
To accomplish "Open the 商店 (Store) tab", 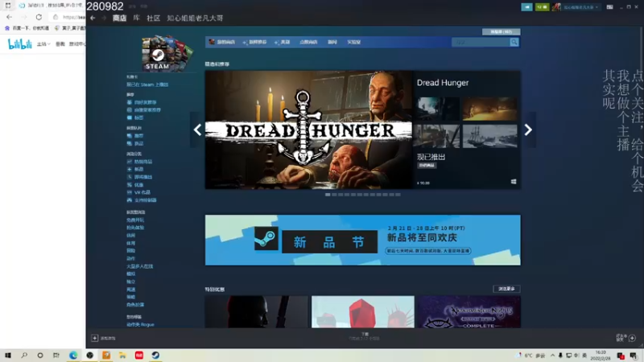I will click(119, 18).
